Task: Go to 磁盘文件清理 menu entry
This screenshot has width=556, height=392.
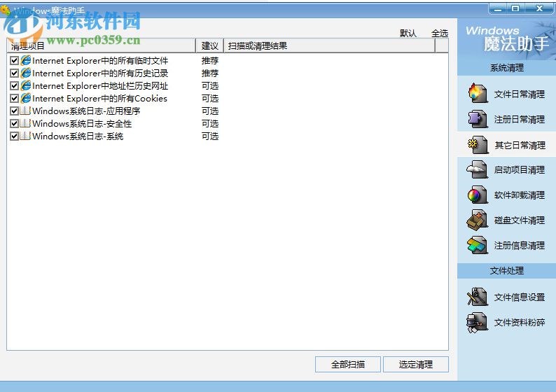Action: click(520, 220)
